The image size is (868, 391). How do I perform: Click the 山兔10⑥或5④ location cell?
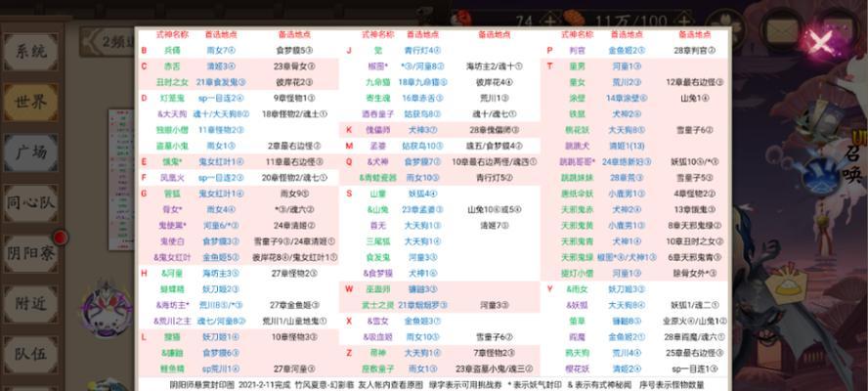[x=495, y=210]
